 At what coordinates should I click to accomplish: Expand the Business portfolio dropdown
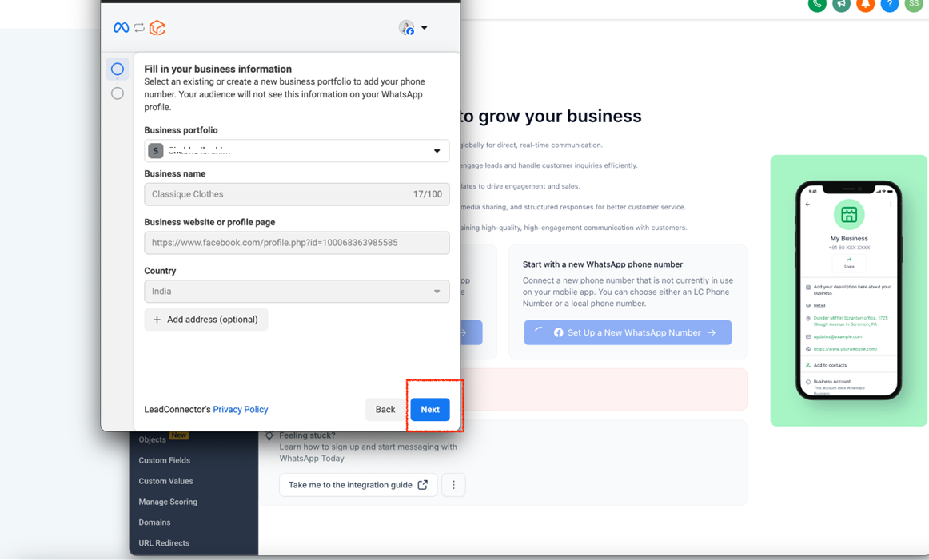tap(297, 151)
